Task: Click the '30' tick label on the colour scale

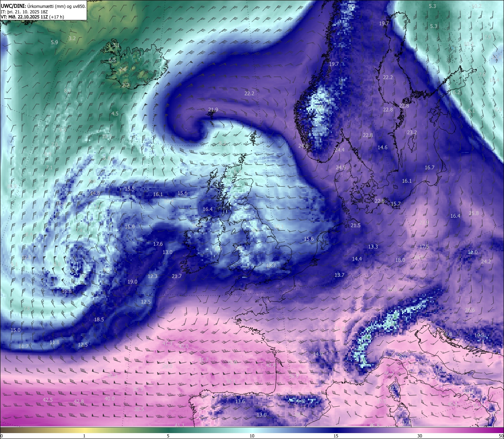Action: pos(420,436)
